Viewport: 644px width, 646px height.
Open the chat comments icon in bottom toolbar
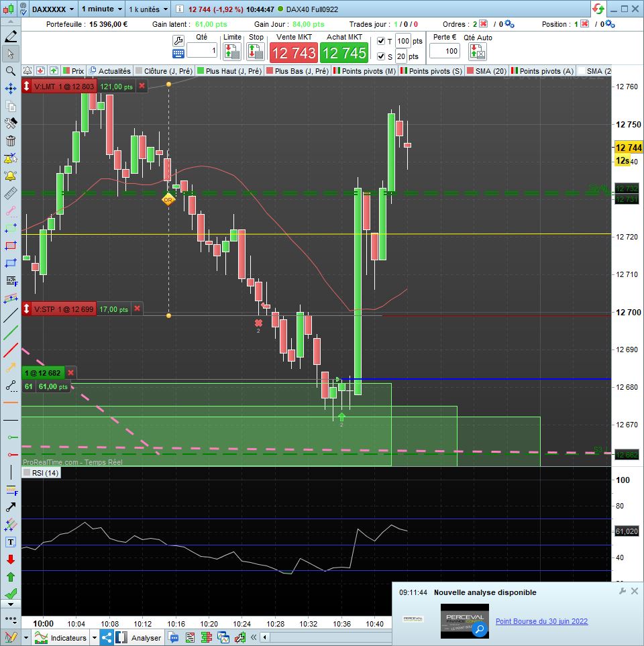(174, 638)
